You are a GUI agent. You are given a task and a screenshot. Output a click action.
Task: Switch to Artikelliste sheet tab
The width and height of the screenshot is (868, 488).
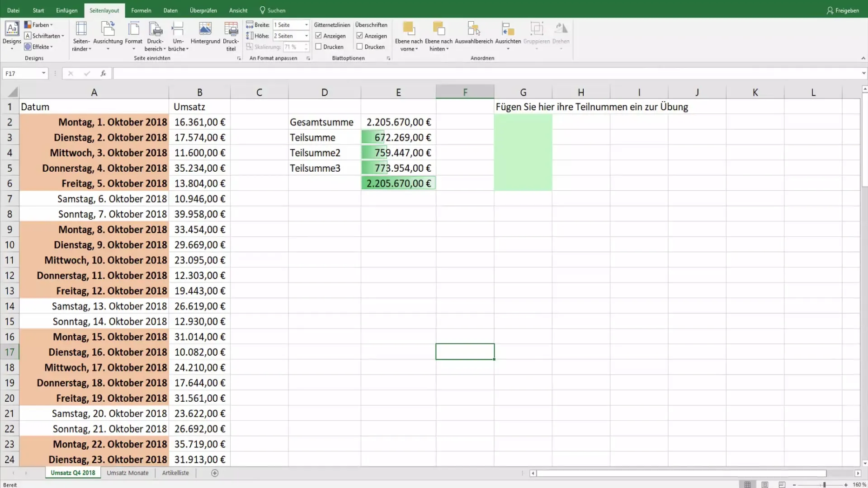tap(175, 473)
